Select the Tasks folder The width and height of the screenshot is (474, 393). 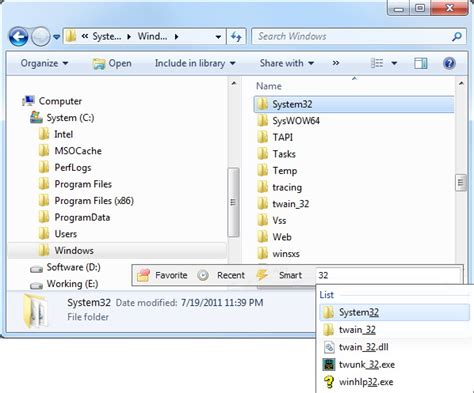coord(276,154)
